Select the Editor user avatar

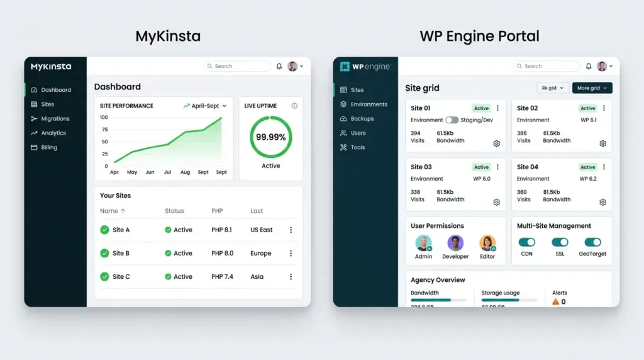coord(487,243)
